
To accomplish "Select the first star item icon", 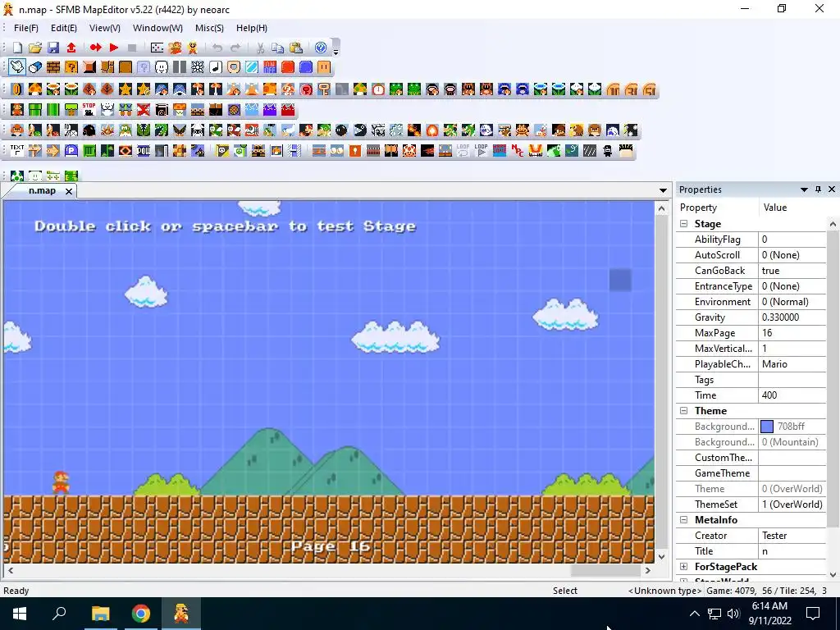I will 126,89.
